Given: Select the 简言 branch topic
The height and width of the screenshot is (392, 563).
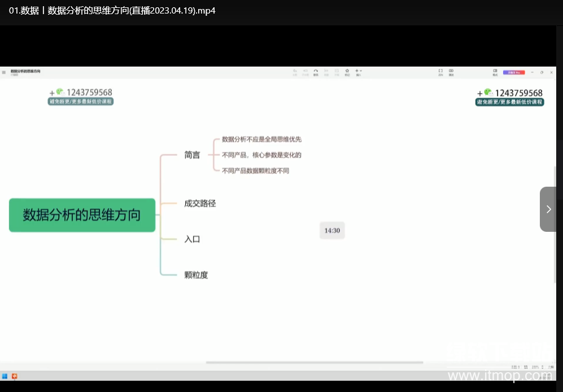Looking at the screenshot, I should click(192, 155).
